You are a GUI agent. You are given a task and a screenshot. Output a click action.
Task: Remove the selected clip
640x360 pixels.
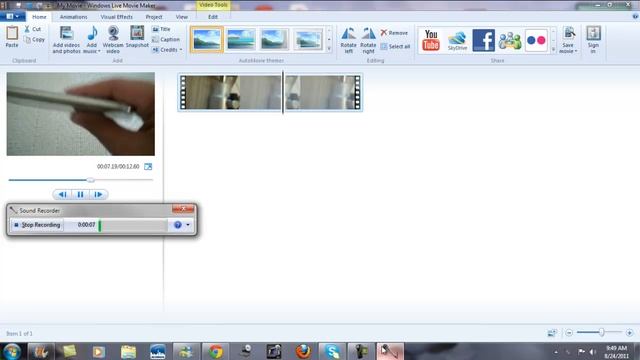(x=394, y=33)
